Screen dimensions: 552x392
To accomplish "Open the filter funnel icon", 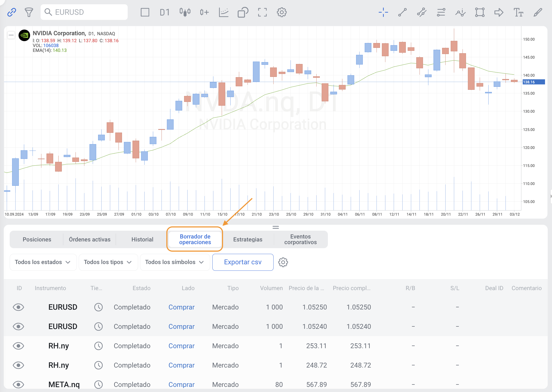I will (x=29, y=12).
